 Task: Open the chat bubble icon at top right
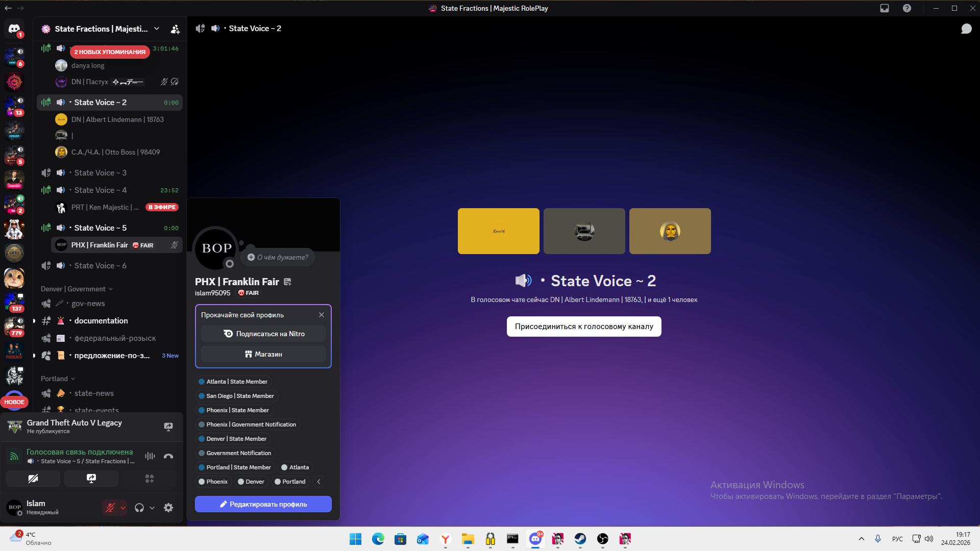click(x=966, y=29)
